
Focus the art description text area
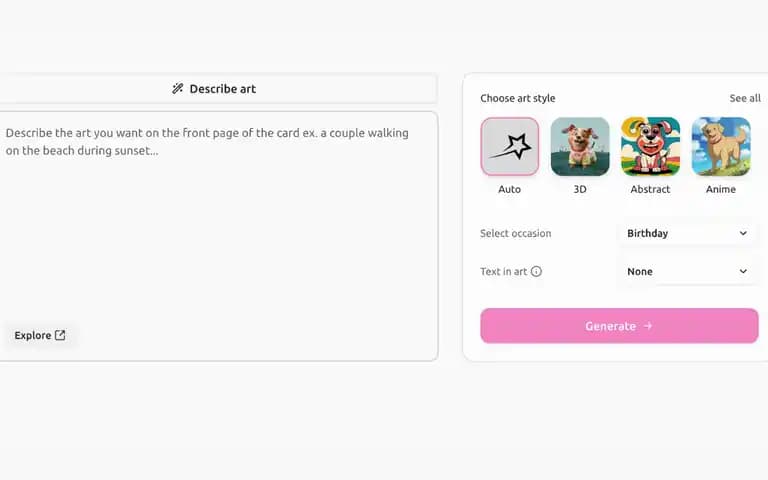216,236
